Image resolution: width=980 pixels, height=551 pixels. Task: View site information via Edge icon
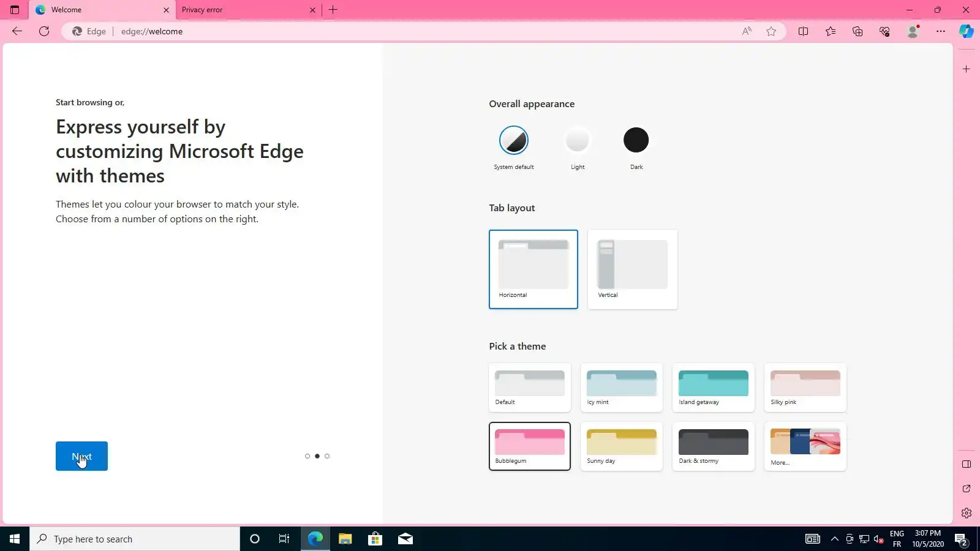(89, 31)
